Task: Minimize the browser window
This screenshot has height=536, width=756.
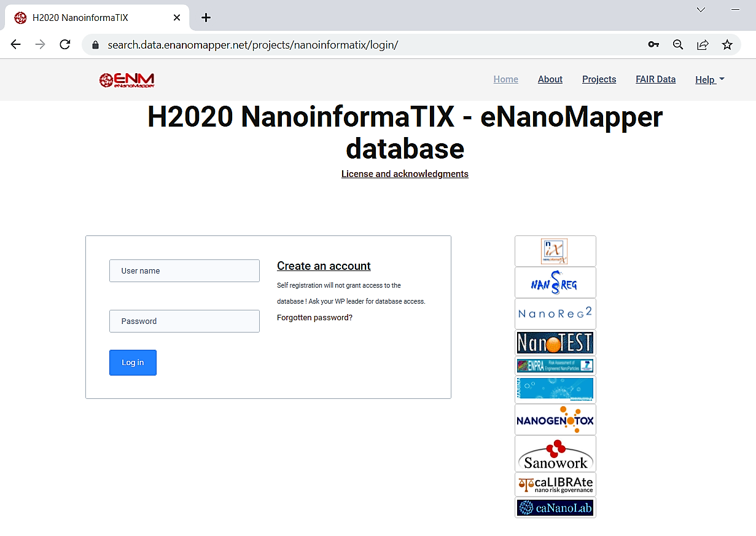Action: pos(735,9)
